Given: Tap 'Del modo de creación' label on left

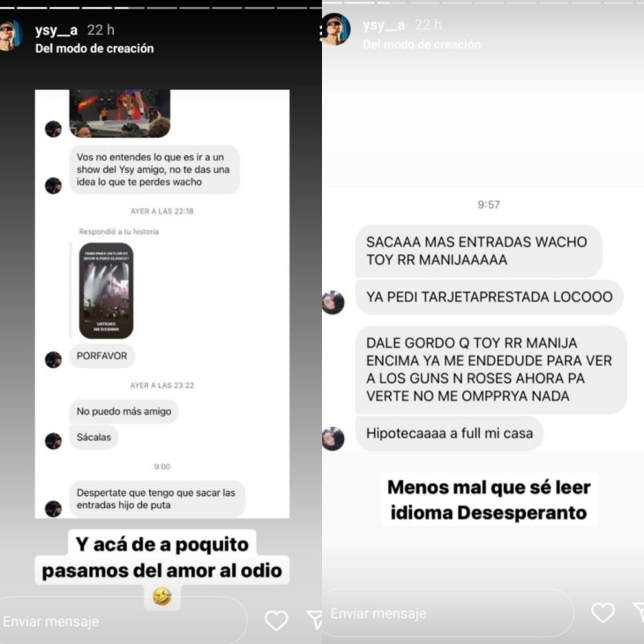Looking at the screenshot, I should (94, 49).
